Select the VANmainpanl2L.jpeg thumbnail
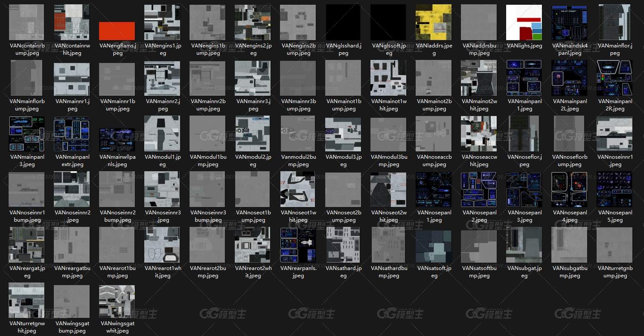The image size is (644, 336). (569, 78)
